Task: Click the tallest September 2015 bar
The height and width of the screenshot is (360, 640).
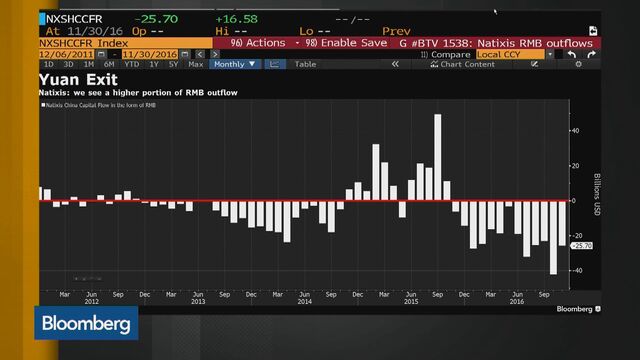Action: pyautogui.click(x=438, y=157)
